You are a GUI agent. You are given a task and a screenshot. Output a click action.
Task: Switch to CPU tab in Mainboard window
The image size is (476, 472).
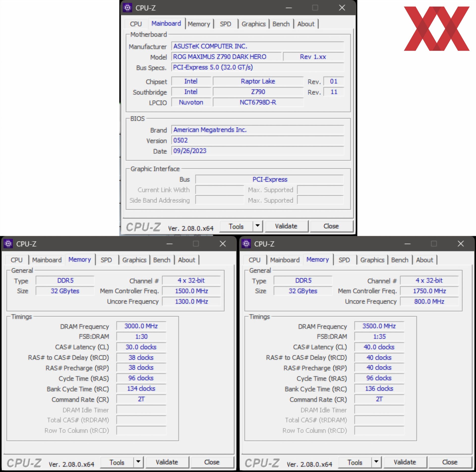136,24
